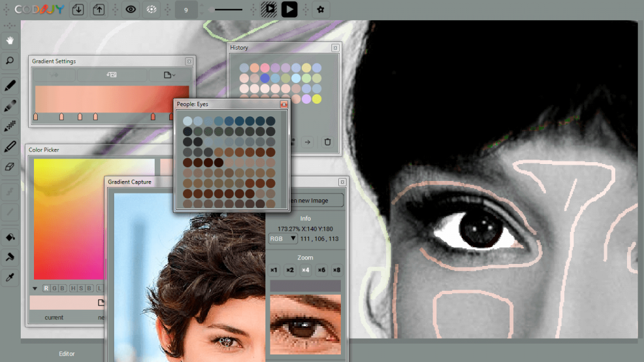Image resolution: width=644 pixels, height=362 pixels.
Task: Select the paint bucket repaint tool
Action: pos(10,237)
